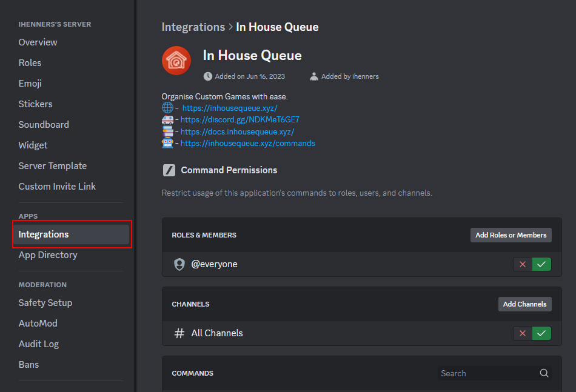The height and width of the screenshot is (392, 576).
Task: Go to AutoMod settings
Action: (x=38, y=324)
